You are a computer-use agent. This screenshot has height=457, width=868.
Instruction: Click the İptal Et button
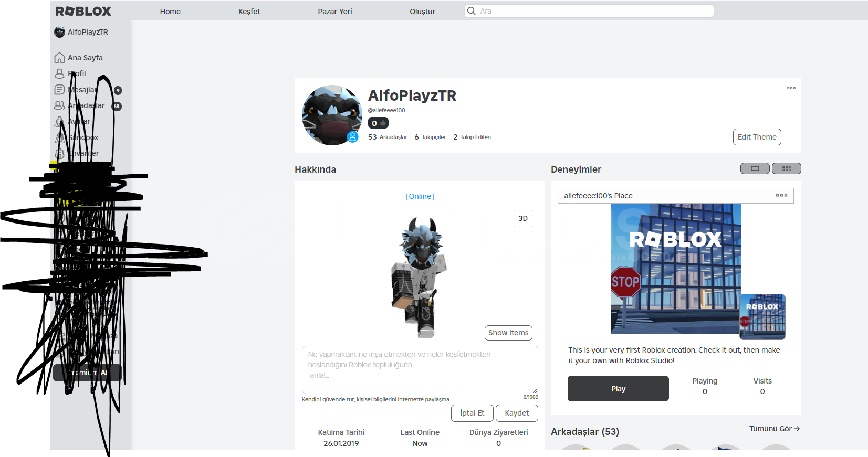(472, 413)
